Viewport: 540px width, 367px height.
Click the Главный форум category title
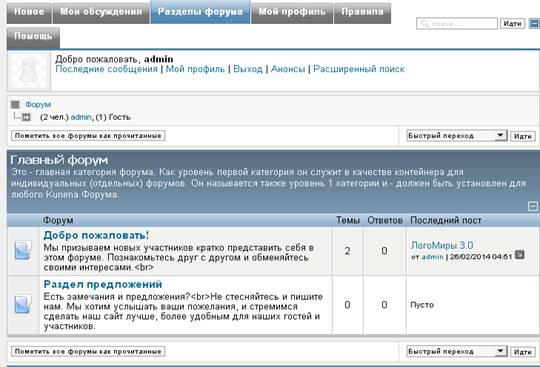[59, 160]
